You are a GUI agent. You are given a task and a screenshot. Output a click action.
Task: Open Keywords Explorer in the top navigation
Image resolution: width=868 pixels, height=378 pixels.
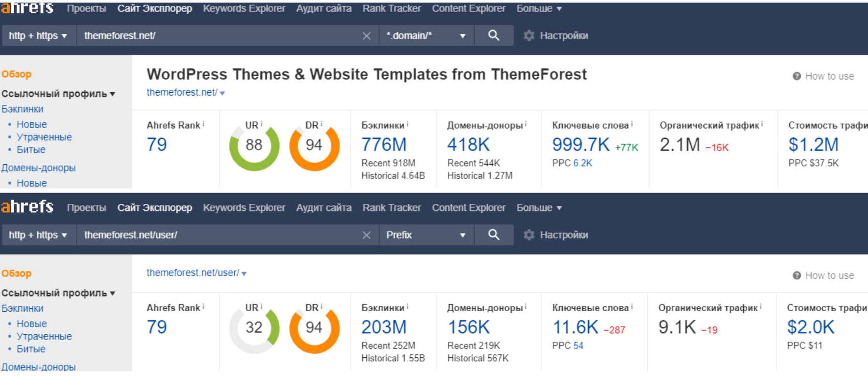[x=244, y=8]
